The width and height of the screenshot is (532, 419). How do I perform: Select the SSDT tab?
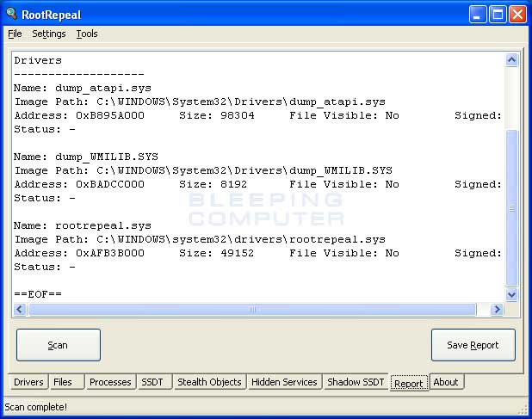[155, 382]
